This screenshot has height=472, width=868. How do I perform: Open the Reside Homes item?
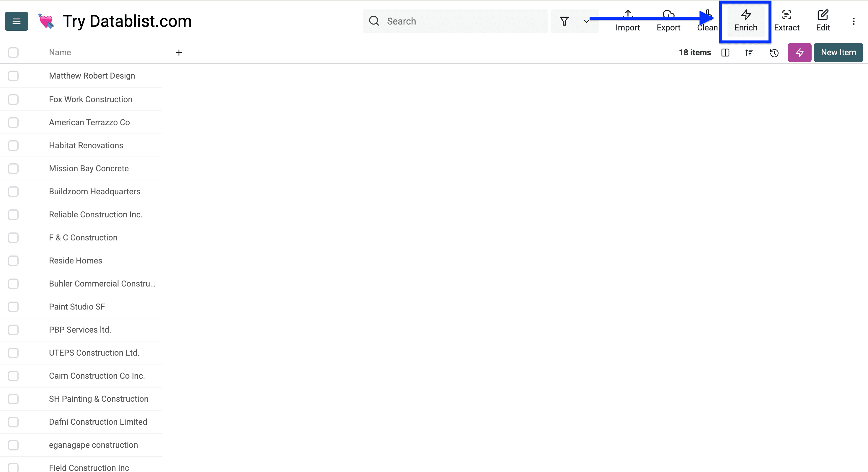pyautogui.click(x=76, y=261)
